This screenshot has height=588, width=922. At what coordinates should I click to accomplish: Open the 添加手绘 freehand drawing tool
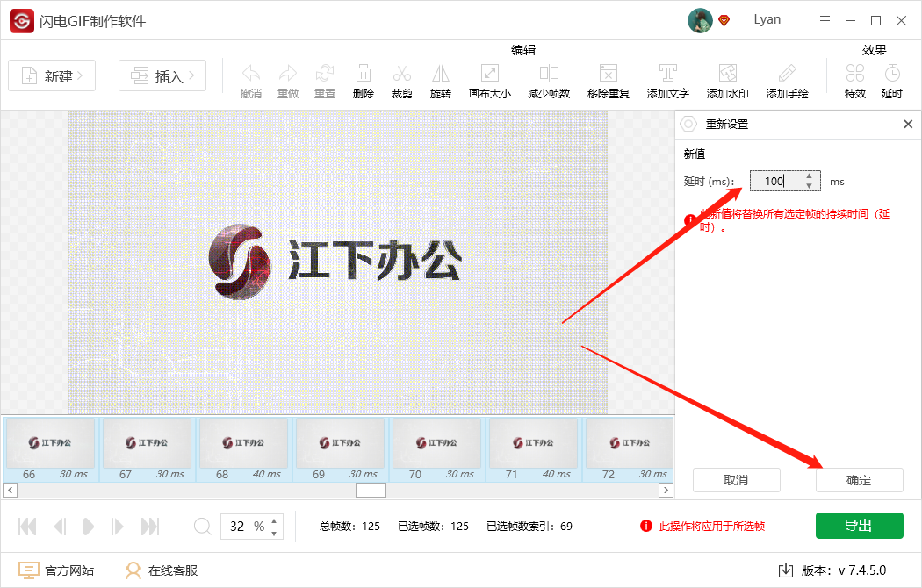[x=788, y=74]
